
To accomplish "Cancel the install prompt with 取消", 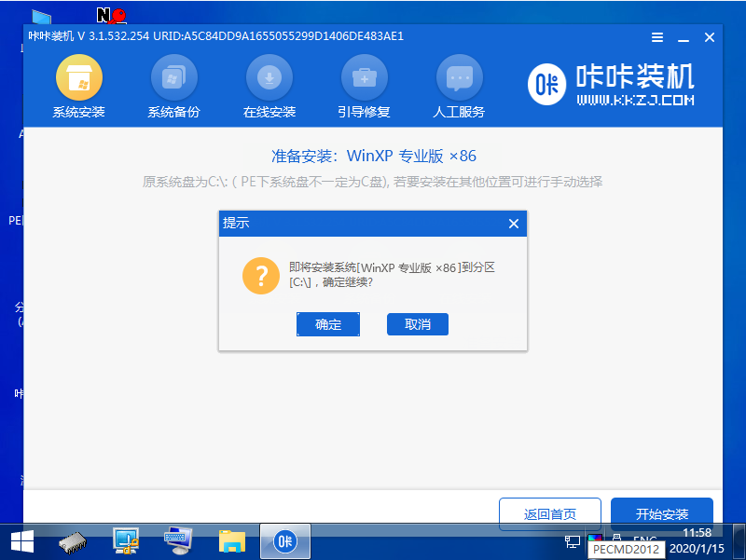I will point(418,323).
